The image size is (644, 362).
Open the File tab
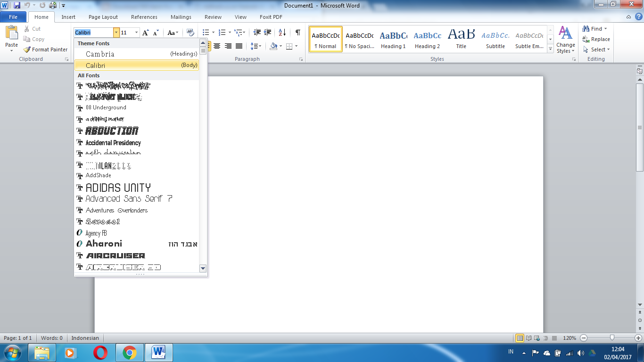[13, 17]
